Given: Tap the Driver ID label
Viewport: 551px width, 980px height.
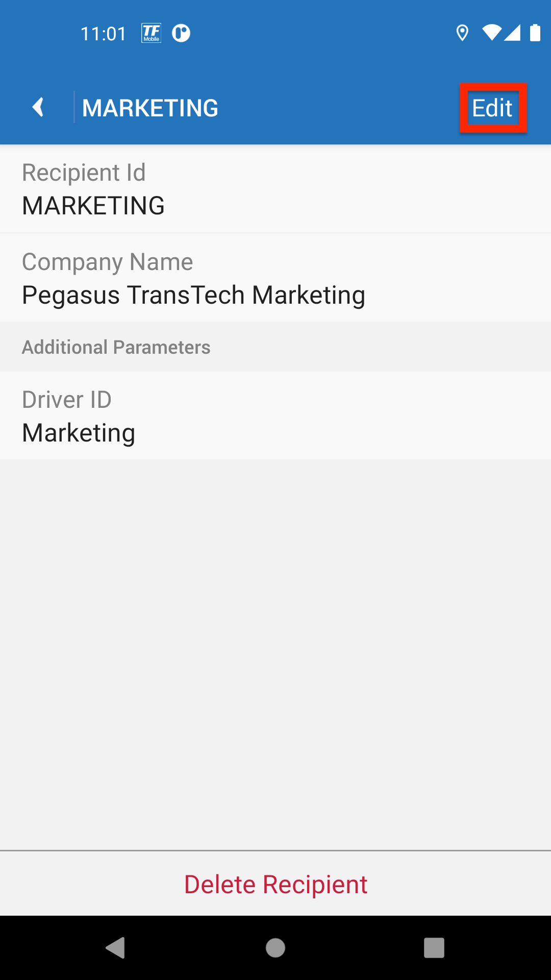Looking at the screenshot, I should point(67,400).
